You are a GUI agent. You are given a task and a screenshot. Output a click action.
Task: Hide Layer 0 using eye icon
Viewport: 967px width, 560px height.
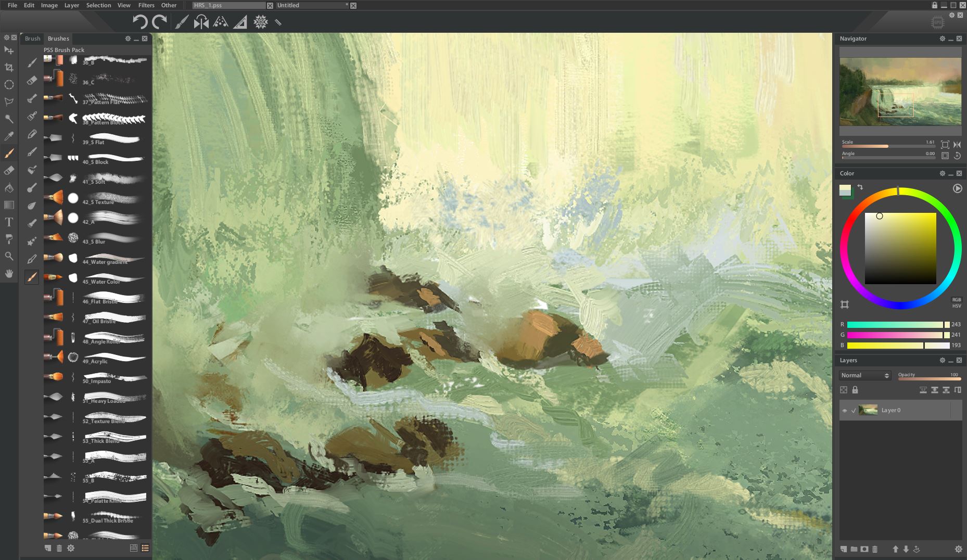click(x=844, y=411)
